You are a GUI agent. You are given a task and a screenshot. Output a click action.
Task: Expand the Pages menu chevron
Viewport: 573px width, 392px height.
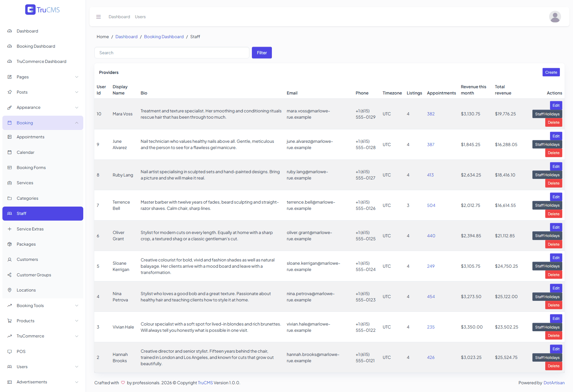(77, 77)
